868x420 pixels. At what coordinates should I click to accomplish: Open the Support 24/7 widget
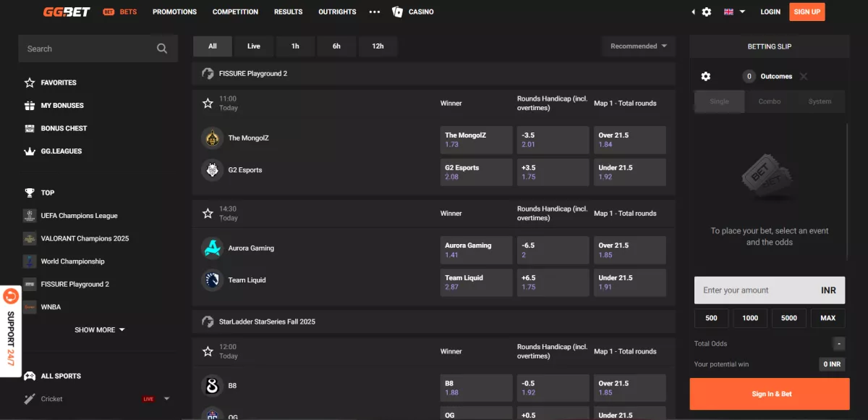[x=10, y=329]
